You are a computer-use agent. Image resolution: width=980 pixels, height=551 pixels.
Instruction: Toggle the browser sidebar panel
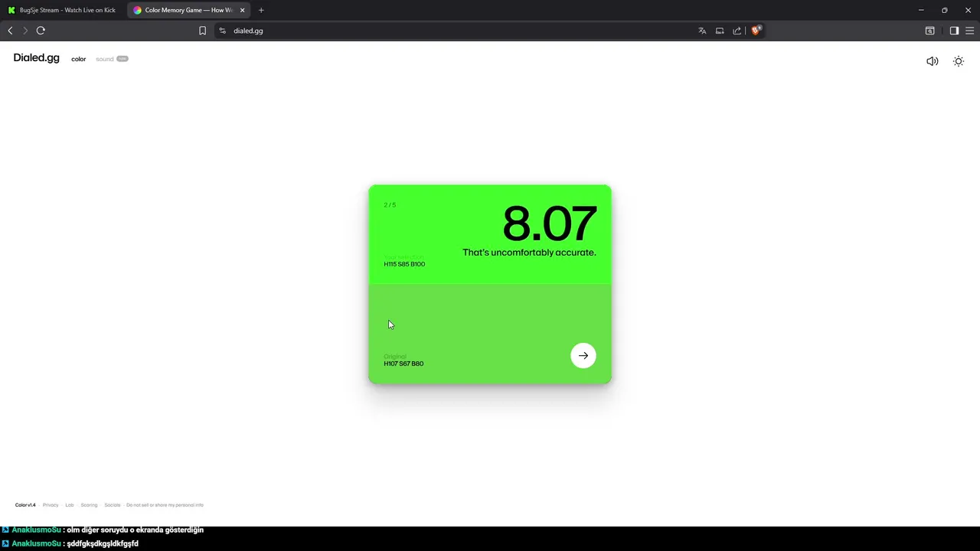(954, 31)
